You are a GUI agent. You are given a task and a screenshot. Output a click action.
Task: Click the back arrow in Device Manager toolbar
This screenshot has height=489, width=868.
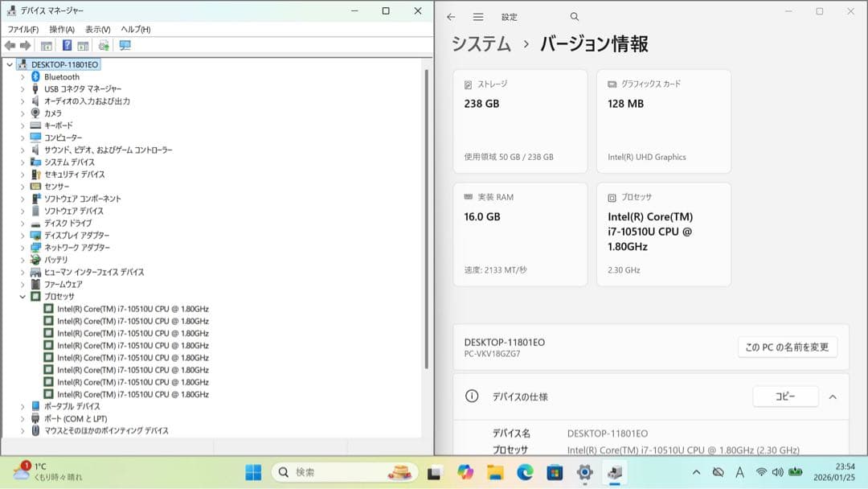pos(10,45)
